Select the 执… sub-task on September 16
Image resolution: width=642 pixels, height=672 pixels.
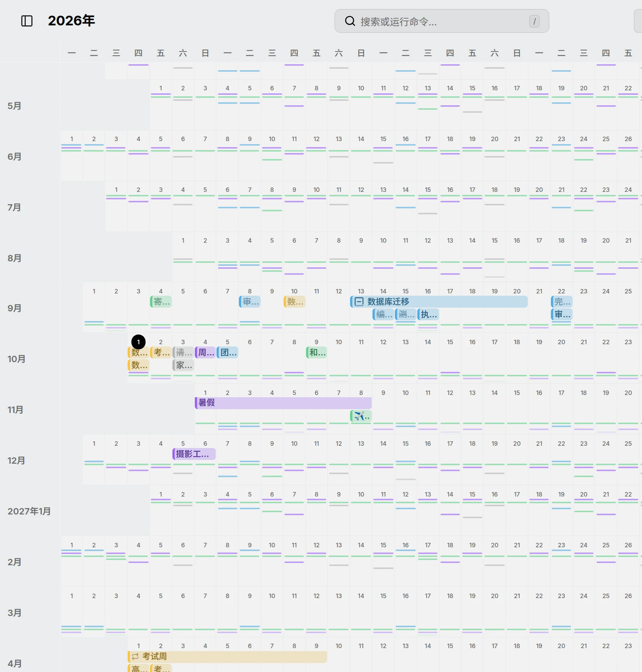[428, 315]
